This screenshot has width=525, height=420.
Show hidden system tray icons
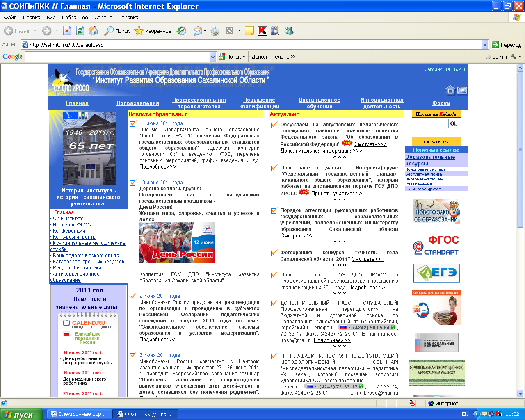point(476,414)
